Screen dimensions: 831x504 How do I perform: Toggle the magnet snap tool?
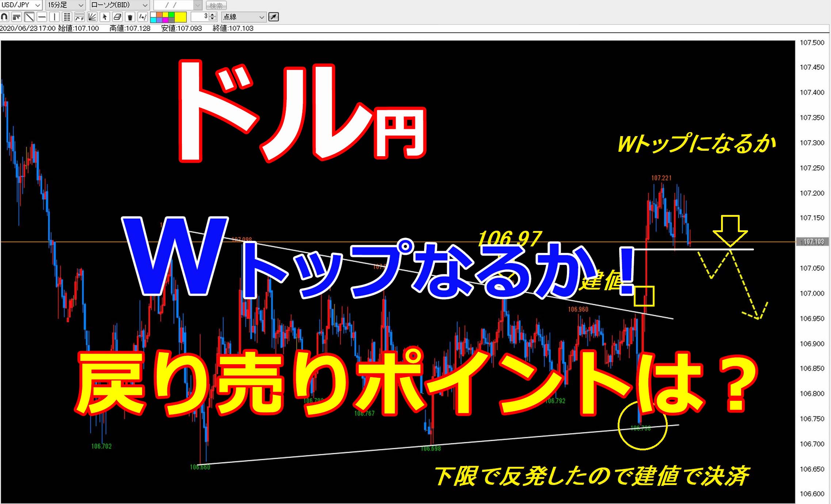coord(4,17)
